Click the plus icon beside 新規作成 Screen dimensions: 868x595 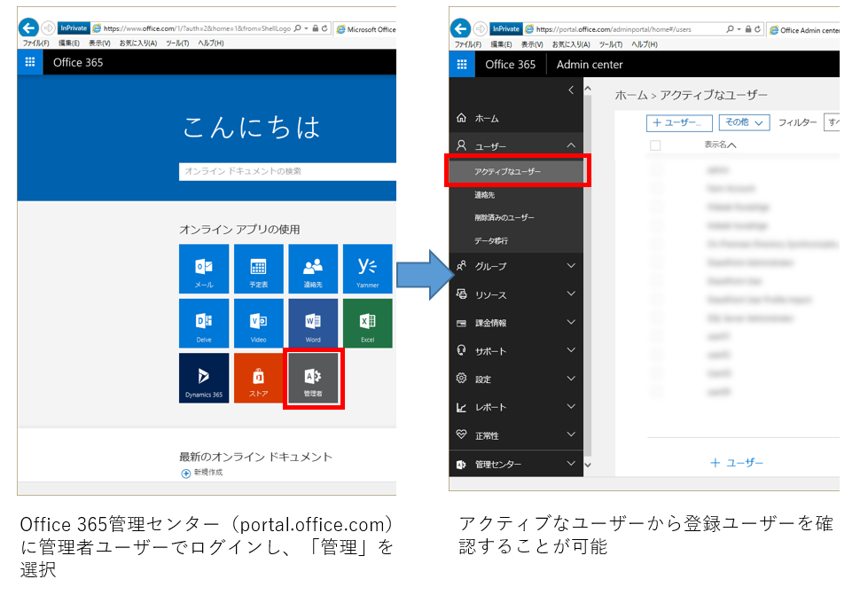click(186, 474)
